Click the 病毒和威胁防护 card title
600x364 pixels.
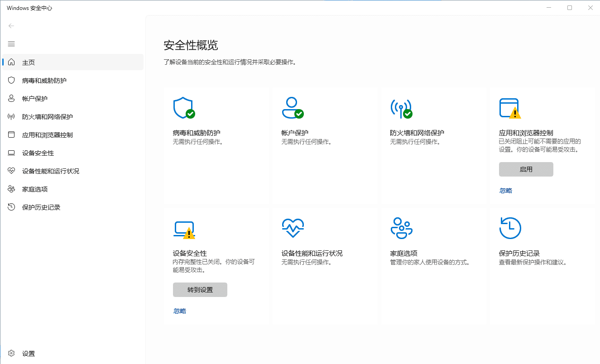click(197, 133)
